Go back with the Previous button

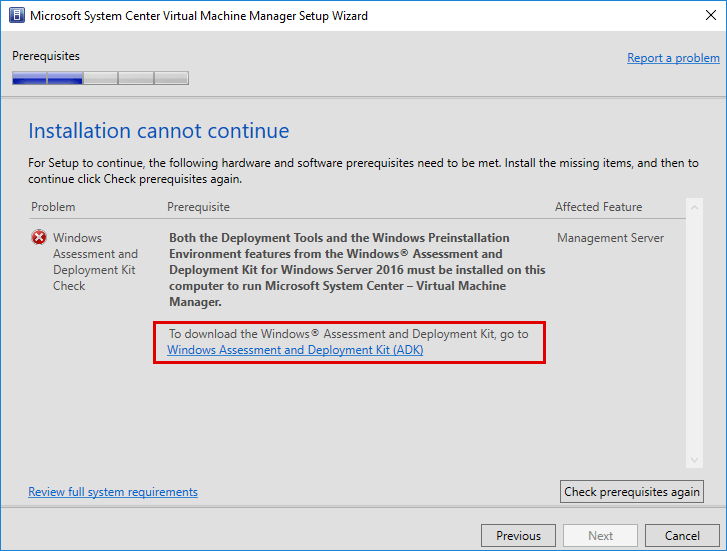[x=518, y=536]
